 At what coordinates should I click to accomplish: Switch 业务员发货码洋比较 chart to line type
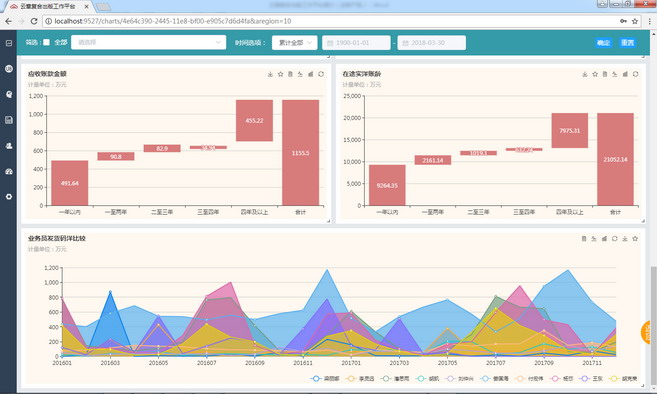coord(594,238)
